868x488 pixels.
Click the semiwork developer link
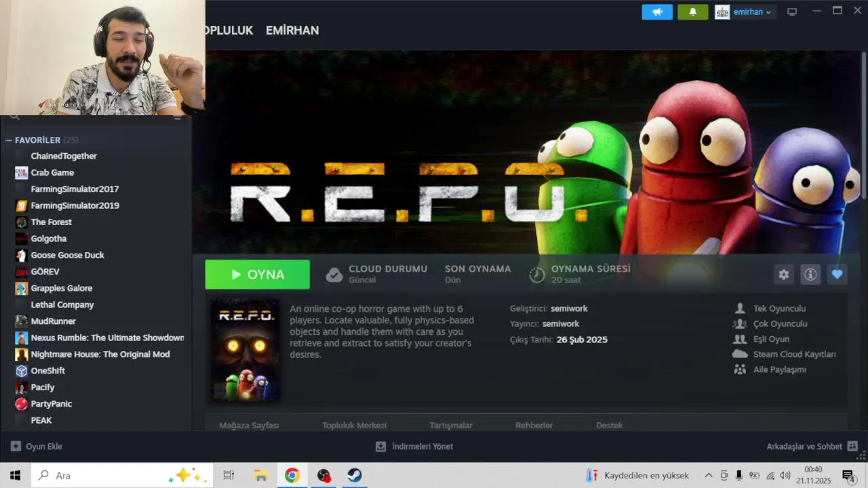point(569,308)
